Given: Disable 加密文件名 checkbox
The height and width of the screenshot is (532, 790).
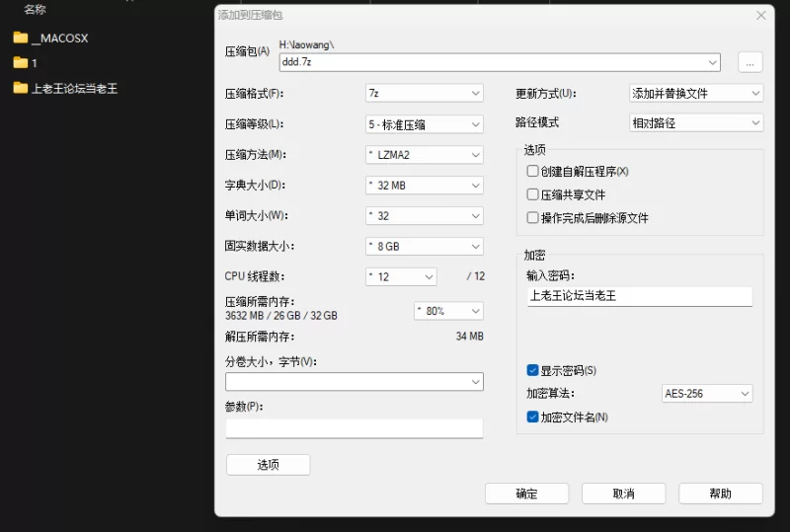Looking at the screenshot, I should [533, 418].
